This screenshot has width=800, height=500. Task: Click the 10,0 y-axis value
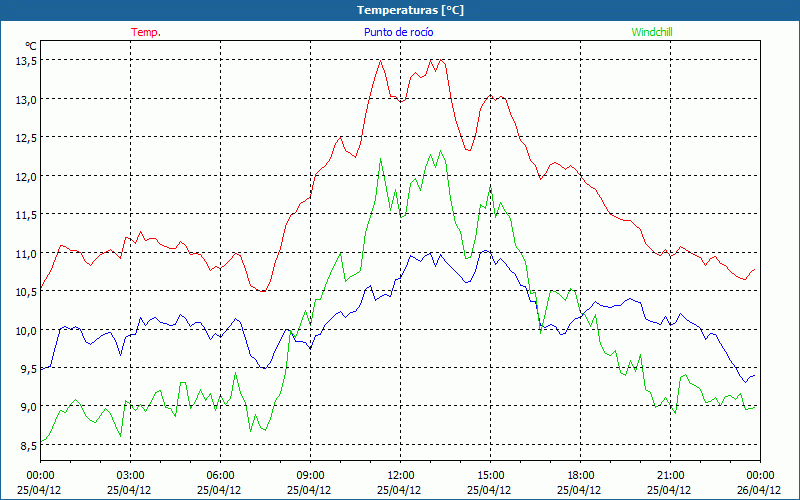(26, 330)
